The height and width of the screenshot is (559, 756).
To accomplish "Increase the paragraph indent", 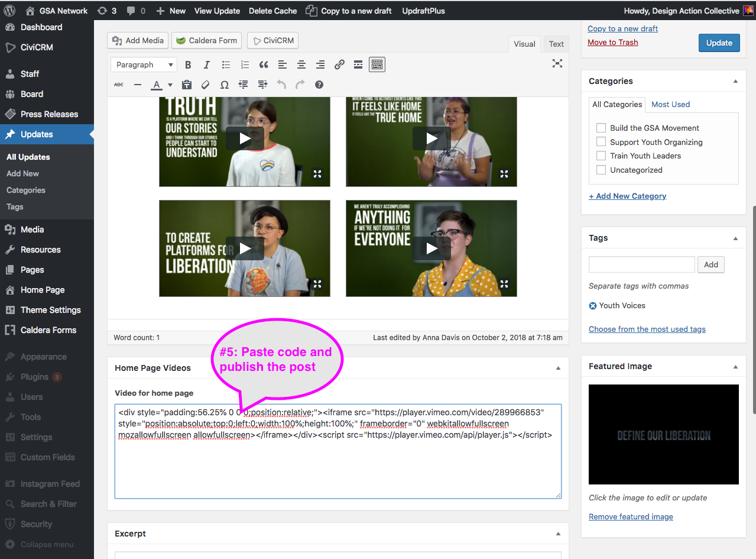I will 262,85.
